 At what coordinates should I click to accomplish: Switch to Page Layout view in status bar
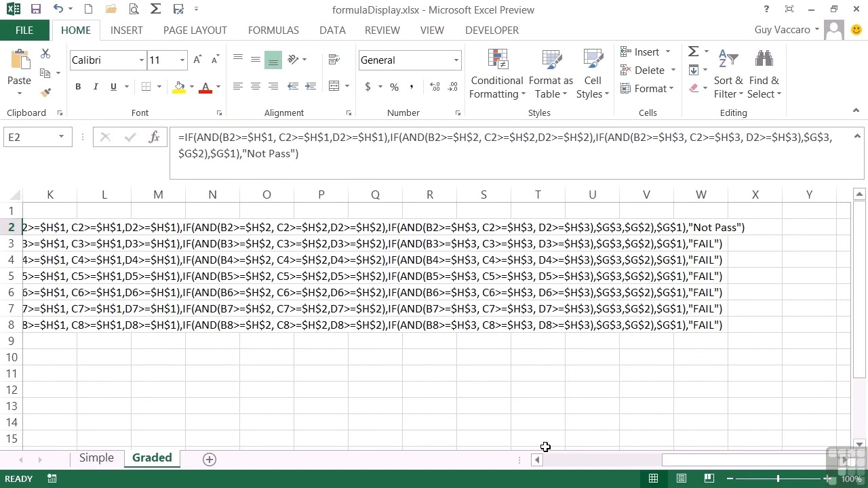pos(682,479)
